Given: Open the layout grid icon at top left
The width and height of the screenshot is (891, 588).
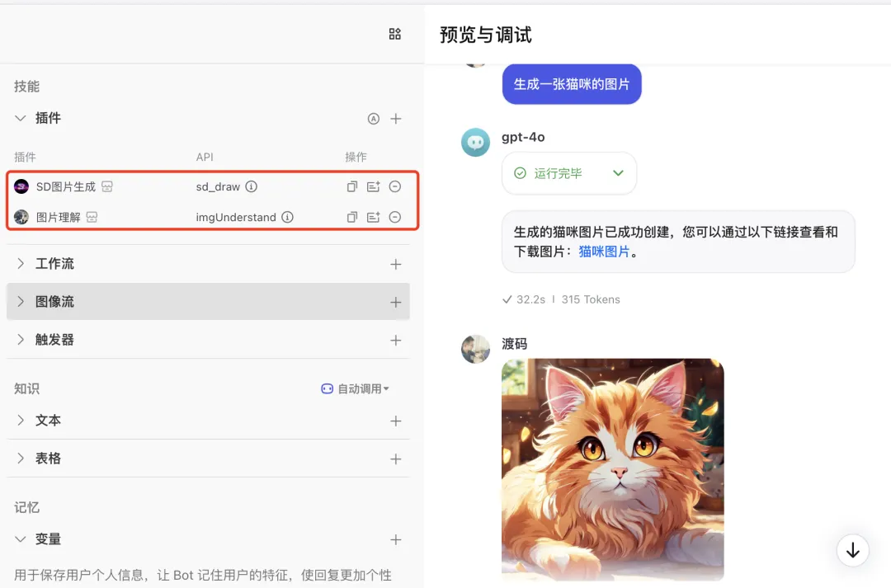Looking at the screenshot, I should [x=394, y=34].
